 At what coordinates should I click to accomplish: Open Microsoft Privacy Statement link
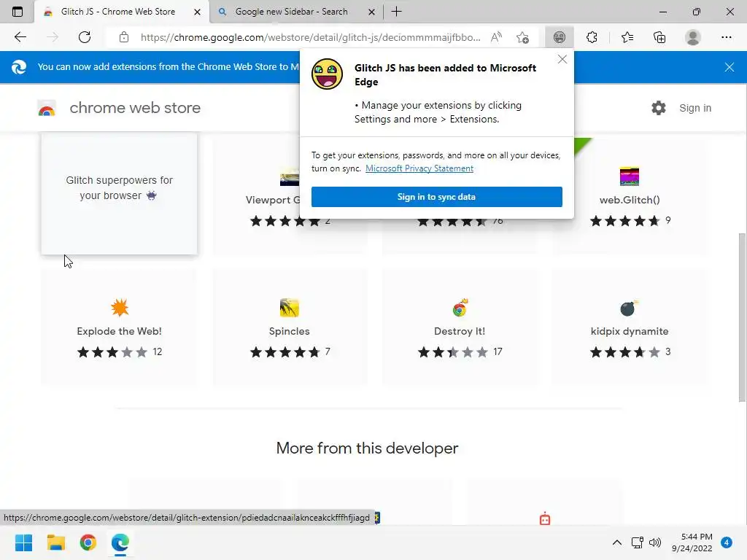[419, 168]
